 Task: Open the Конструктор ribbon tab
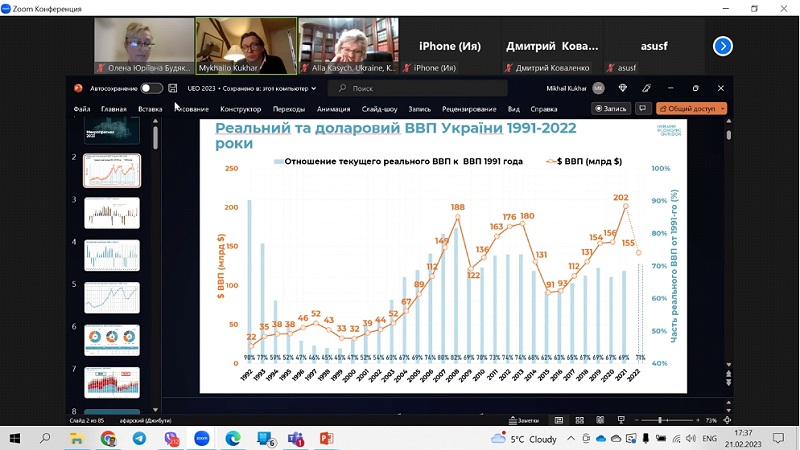click(x=240, y=109)
